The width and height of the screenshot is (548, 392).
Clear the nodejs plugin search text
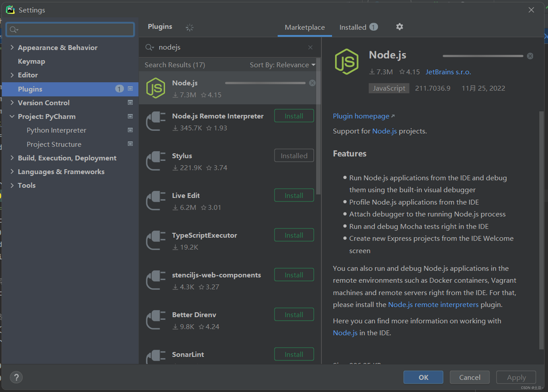(310, 47)
